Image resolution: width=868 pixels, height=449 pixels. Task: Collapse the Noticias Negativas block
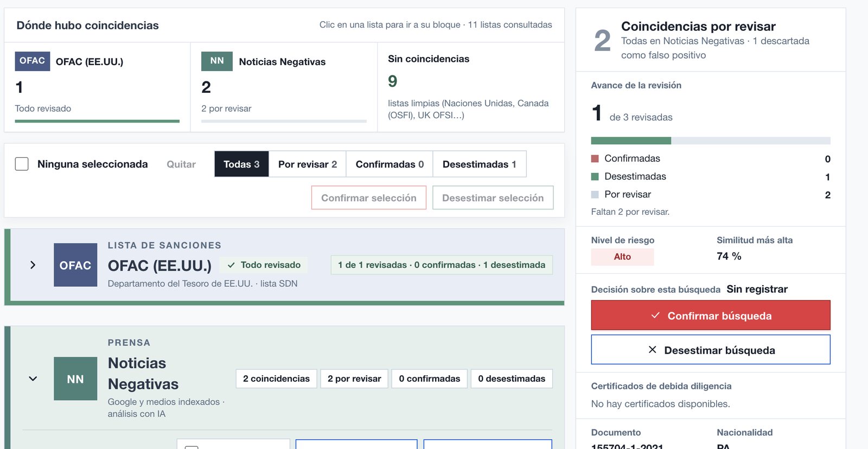(x=33, y=379)
